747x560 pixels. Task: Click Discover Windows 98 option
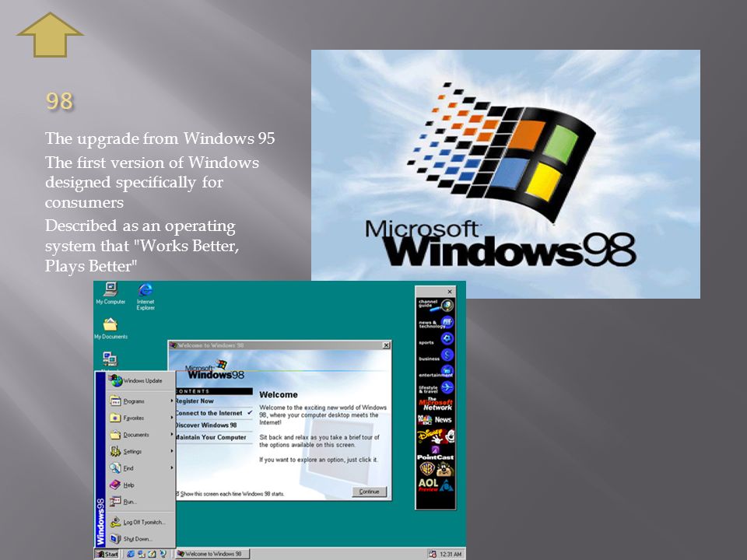[205, 425]
